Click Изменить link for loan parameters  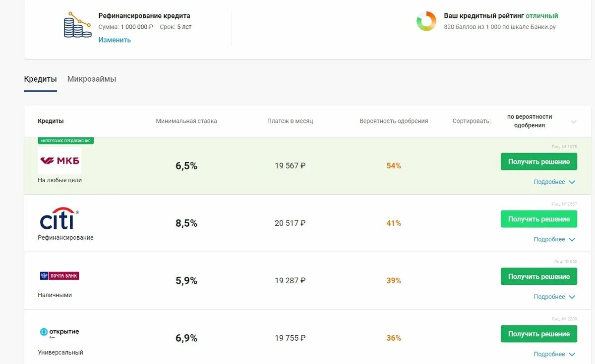(x=115, y=40)
